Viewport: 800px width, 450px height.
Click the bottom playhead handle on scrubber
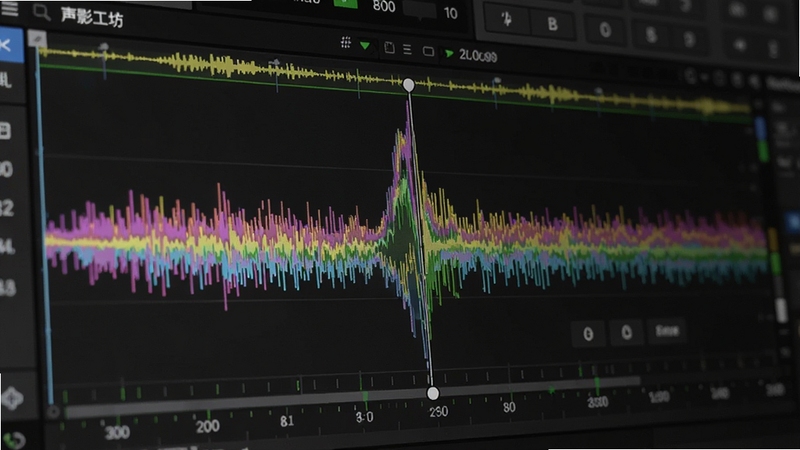click(433, 393)
